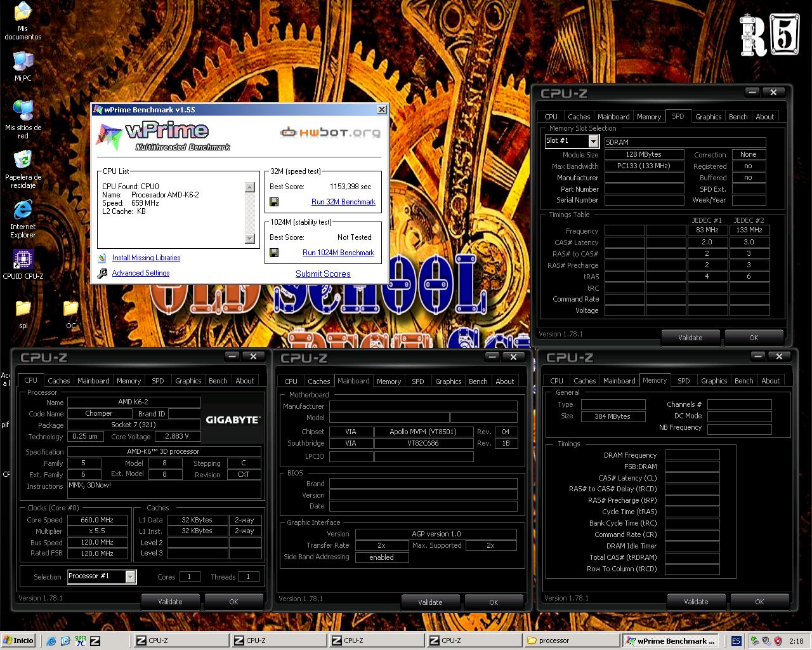Click the security shield tray icon

pos(778,641)
